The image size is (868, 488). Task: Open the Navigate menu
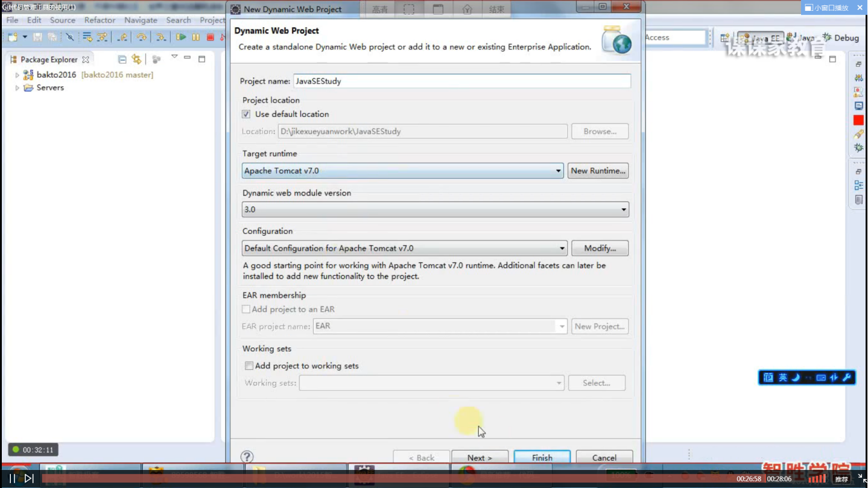coord(141,20)
